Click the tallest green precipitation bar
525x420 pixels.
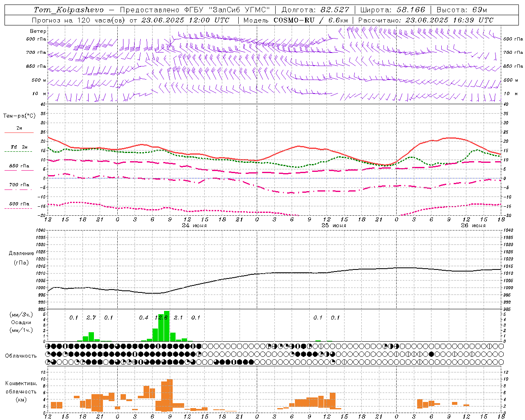click(x=167, y=326)
